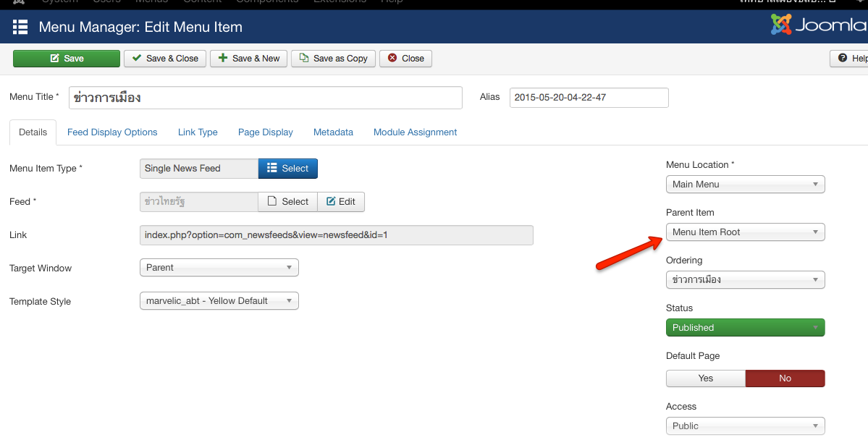
Task: Switch to Feed Display Options tab
Action: pyautogui.click(x=112, y=132)
